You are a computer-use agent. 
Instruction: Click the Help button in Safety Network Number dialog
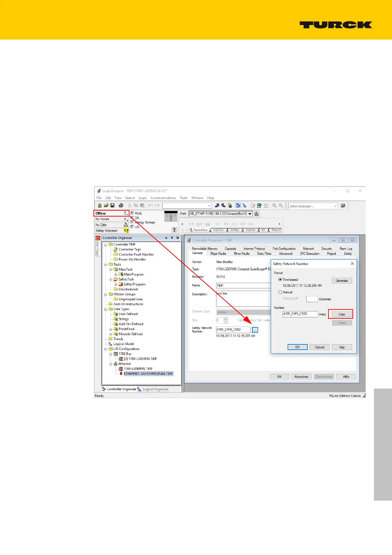click(x=342, y=347)
